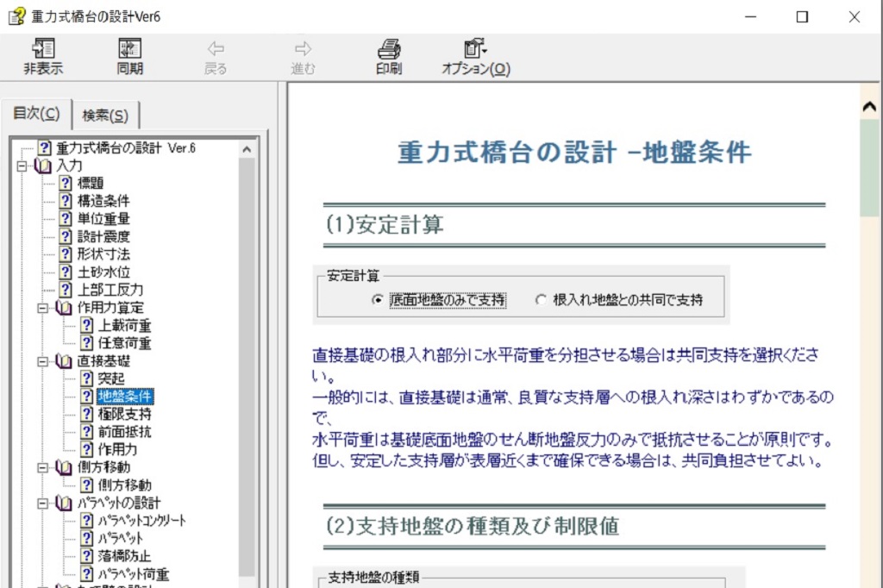This screenshot has width=883, height=588.
Task: Open the 前面抵抗 help topic
Action: pos(124,432)
